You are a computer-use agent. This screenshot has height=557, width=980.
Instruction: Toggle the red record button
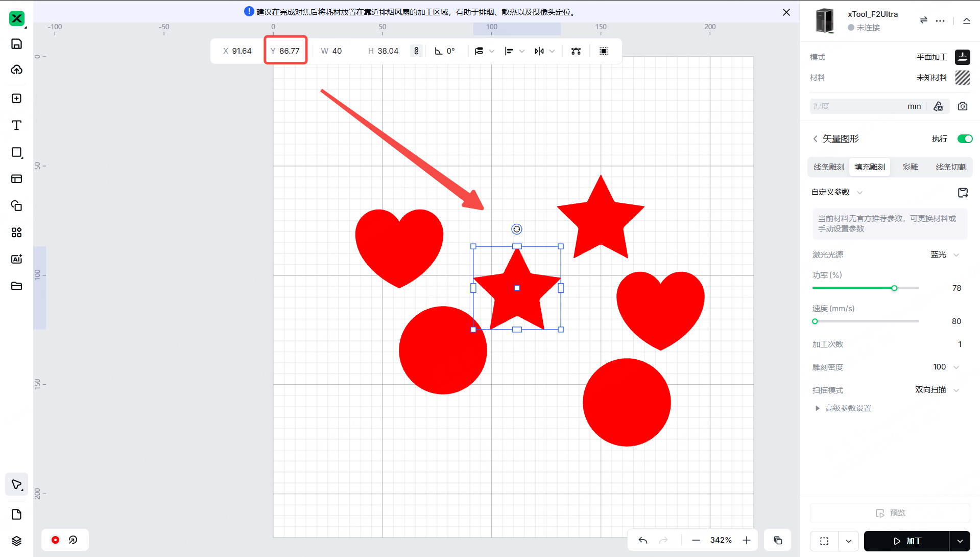click(x=55, y=540)
